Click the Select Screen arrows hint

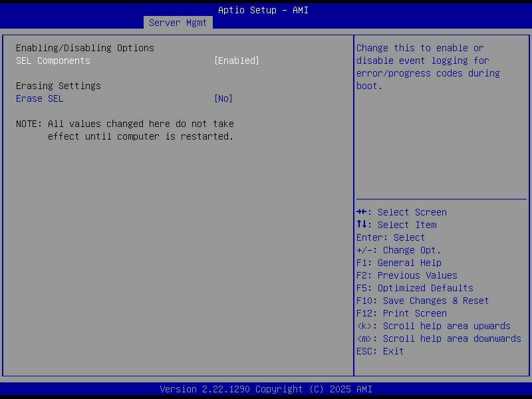coord(402,212)
